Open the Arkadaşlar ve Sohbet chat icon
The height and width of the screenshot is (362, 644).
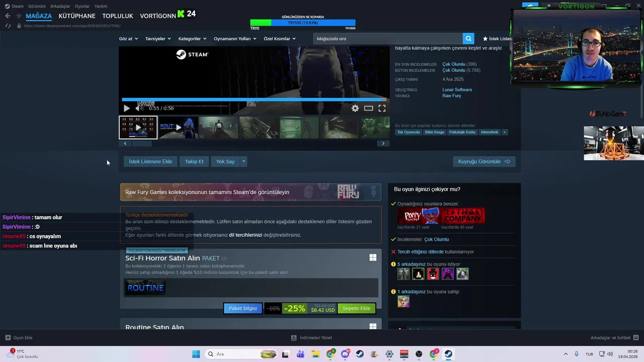[x=636, y=338]
